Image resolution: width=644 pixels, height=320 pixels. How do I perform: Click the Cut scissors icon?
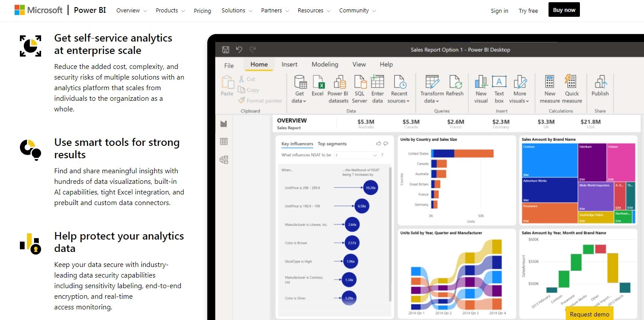[x=241, y=79]
